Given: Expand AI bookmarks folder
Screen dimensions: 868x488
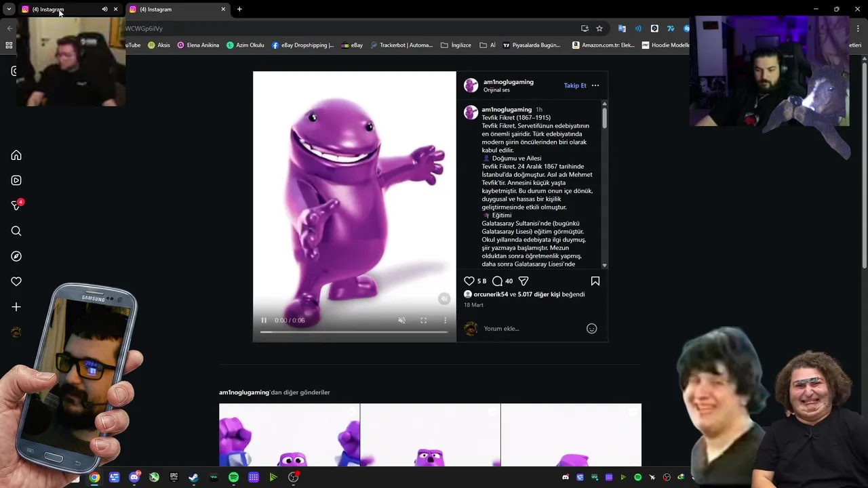Looking at the screenshot, I should coord(488,45).
